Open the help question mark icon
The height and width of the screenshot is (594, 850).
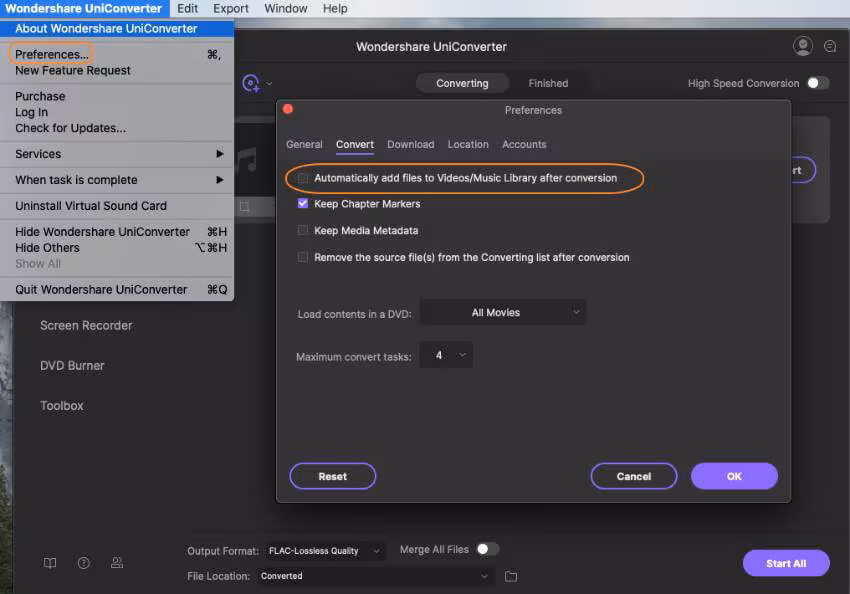pyautogui.click(x=83, y=563)
